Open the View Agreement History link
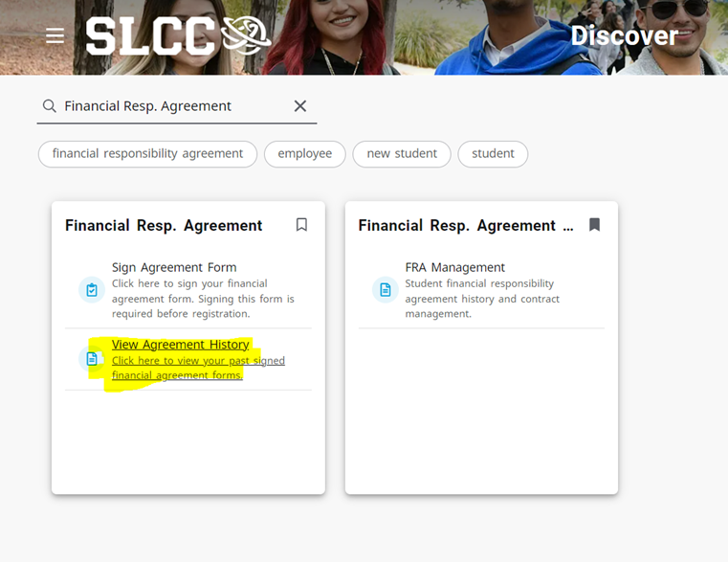 pyautogui.click(x=180, y=345)
